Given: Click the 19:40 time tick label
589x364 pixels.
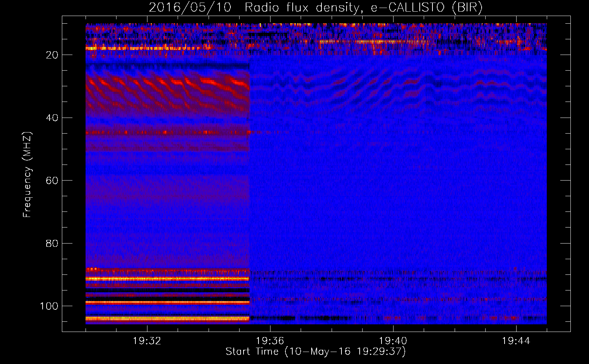Looking at the screenshot, I should point(393,341).
